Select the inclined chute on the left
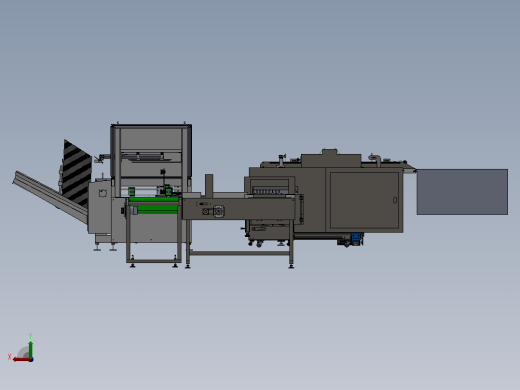The width and height of the screenshot is (520, 390). [50, 197]
